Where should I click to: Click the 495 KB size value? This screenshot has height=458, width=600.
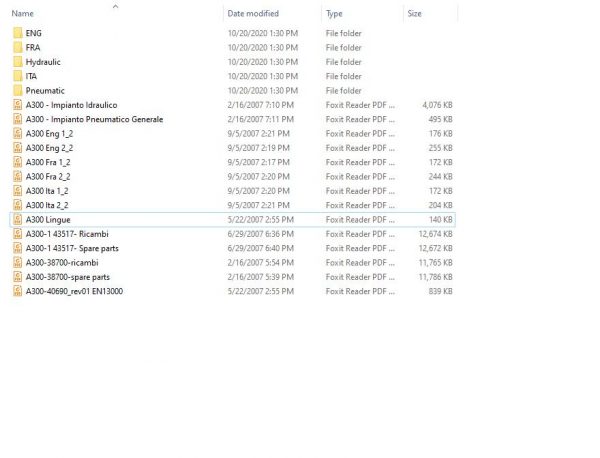(440, 119)
